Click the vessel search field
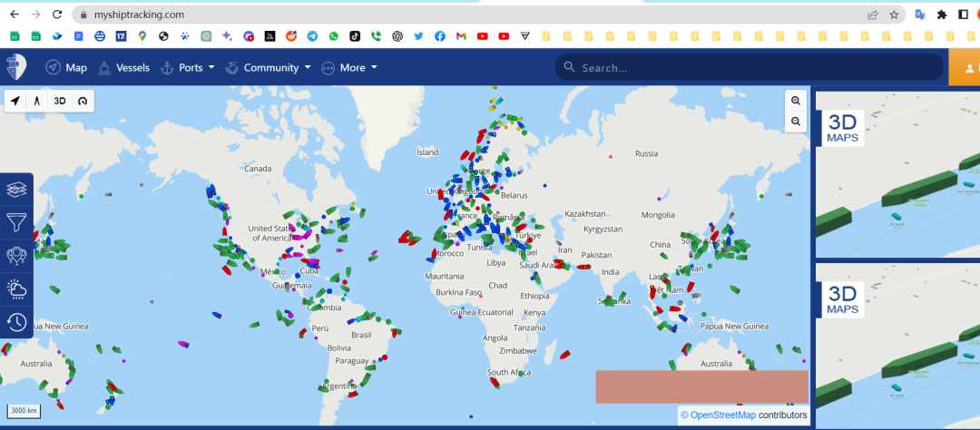The height and width of the screenshot is (430, 980). pyautogui.click(x=749, y=67)
